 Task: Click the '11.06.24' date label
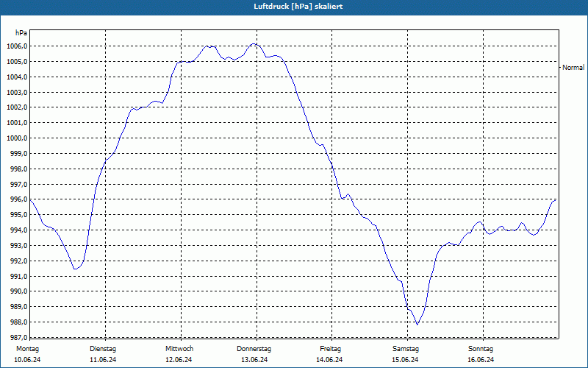103,360
